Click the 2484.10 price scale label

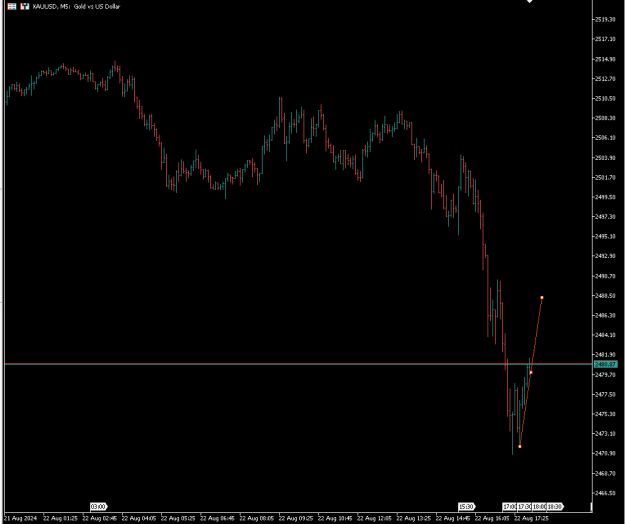(605, 335)
